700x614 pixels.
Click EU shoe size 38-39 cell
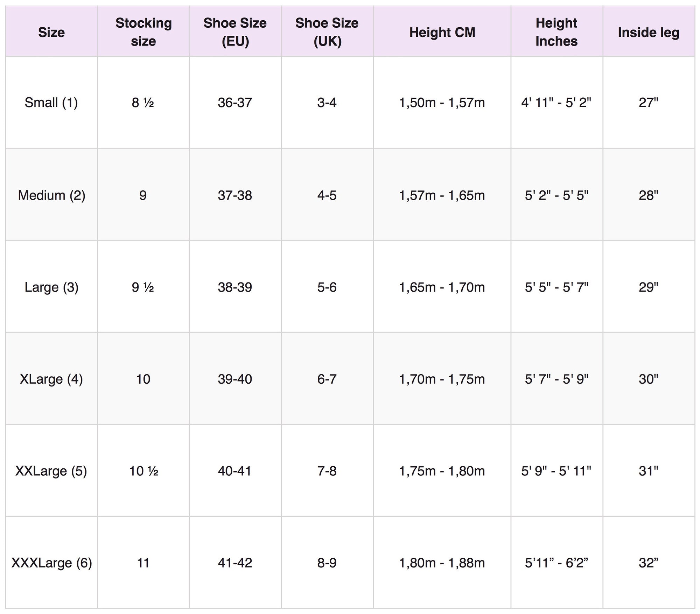(235, 287)
